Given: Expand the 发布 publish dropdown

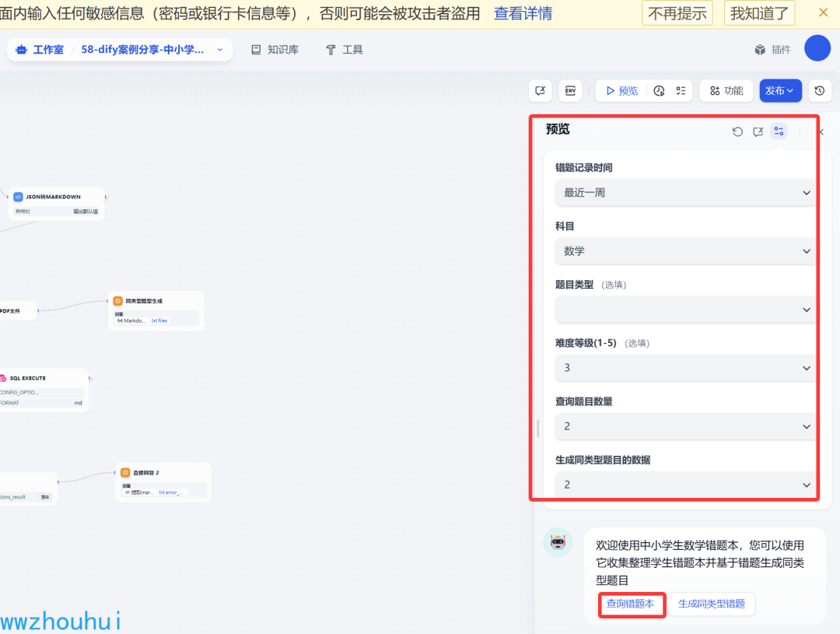Looking at the screenshot, I should pyautogui.click(x=780, y=90).
